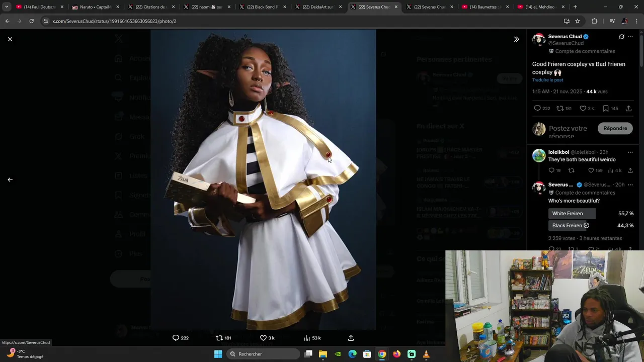644x362 pixels.
Task: Open Chrome three-dot menu
Action: click(x=637, y=21)
